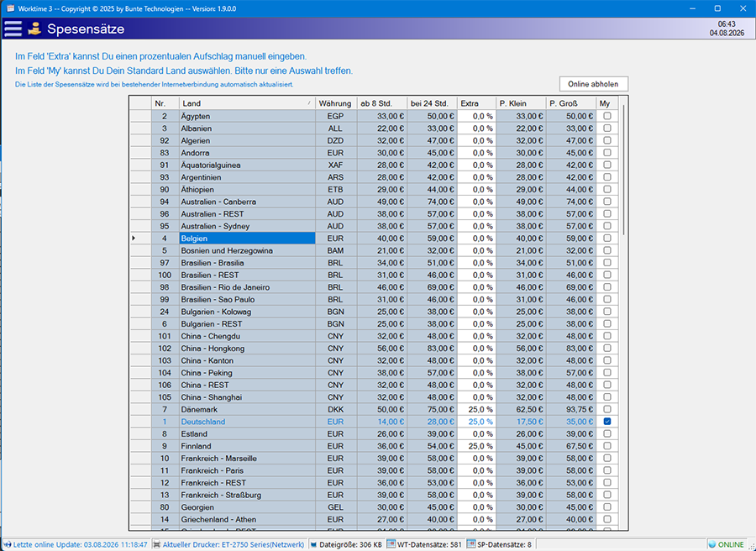
Task: Edit the Extra percentage field for Deutschland
Action: (x=476, y=422)
